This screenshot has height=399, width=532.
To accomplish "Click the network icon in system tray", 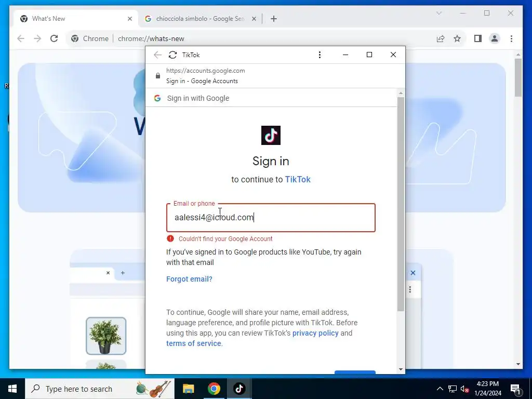I will pos(453,389).
